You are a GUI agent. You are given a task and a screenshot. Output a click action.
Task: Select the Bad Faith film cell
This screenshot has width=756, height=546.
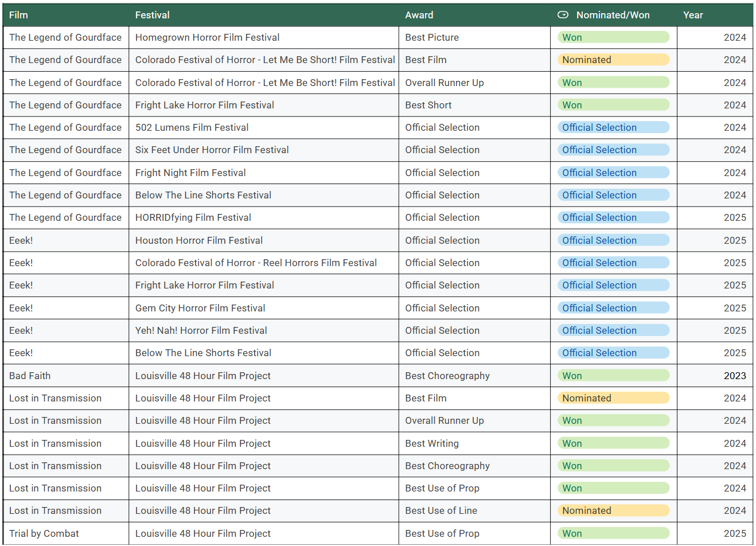[x=66, y=376]
